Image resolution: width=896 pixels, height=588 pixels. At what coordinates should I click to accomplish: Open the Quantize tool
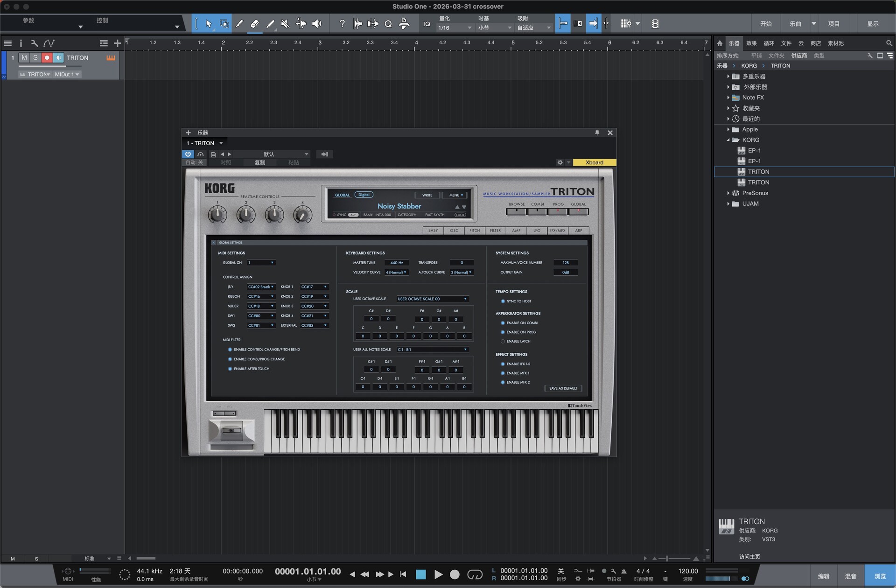point(388,23)
